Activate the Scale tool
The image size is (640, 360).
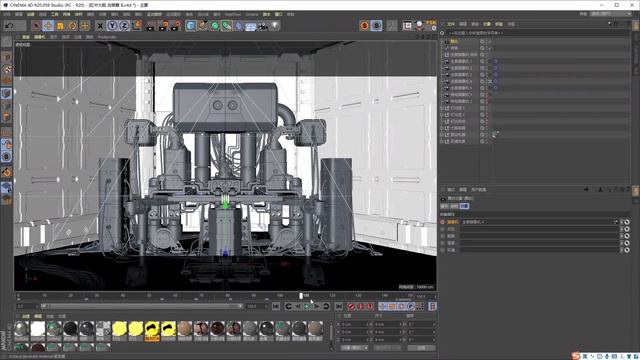[x=60, y=26]
